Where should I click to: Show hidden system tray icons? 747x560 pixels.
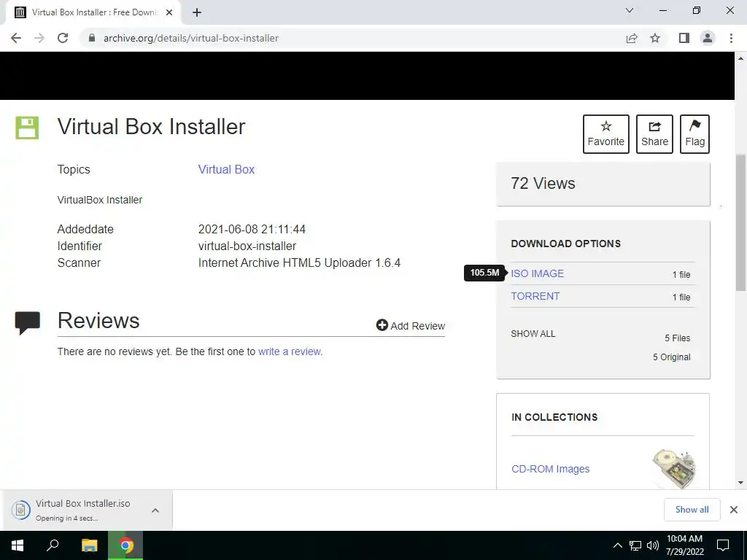pyautogui.click(x=617, y=545)
